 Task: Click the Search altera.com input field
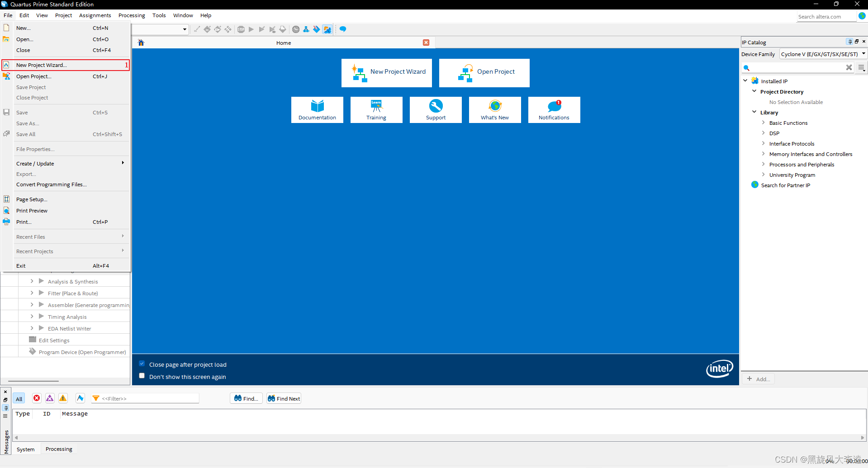[x=827, y=17]
